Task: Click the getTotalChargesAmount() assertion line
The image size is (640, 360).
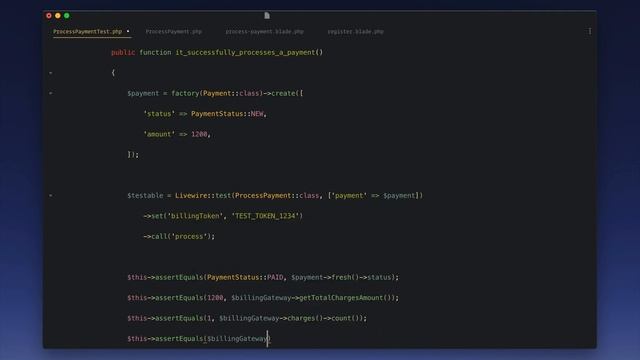Action: pos(263,298)
